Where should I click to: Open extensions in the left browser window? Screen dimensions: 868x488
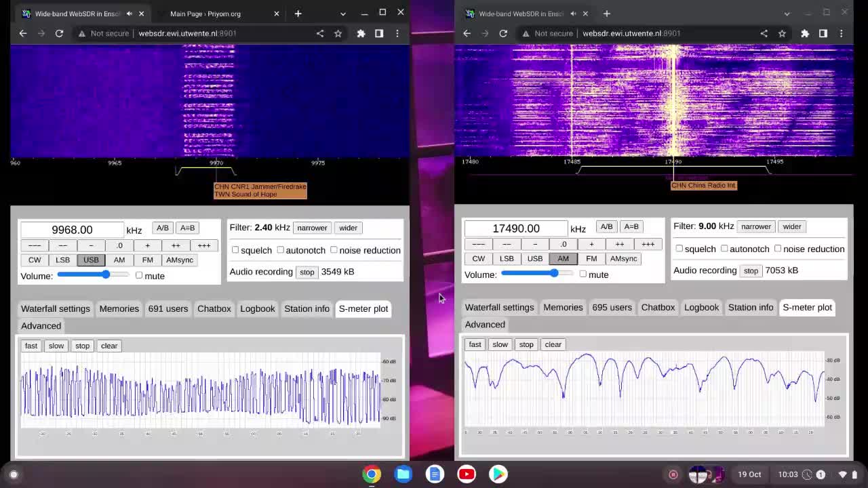[361, 33]
